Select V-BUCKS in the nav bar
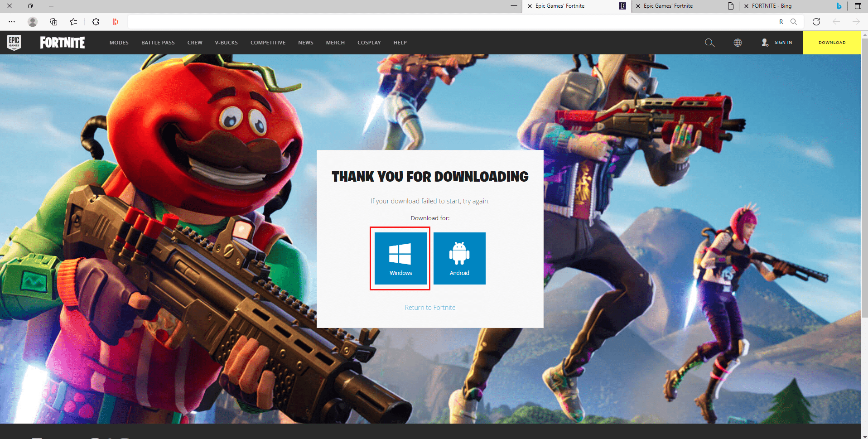Image resolution: width=868 pixels, height=439 pixels. click(x=226, y=43)
